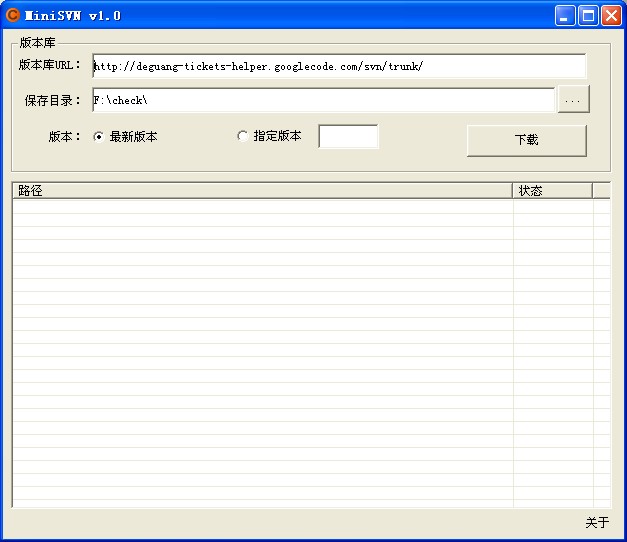
Task: Click the 下载 button to start download
Action: pos(526,140)
